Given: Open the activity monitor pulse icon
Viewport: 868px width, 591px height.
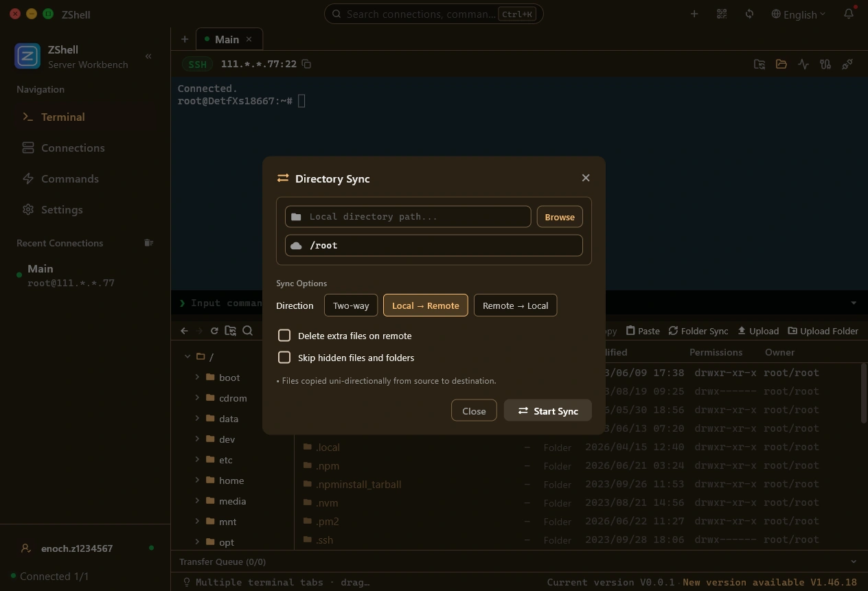Looking at the screenshot, I should (x=803, y=64).
